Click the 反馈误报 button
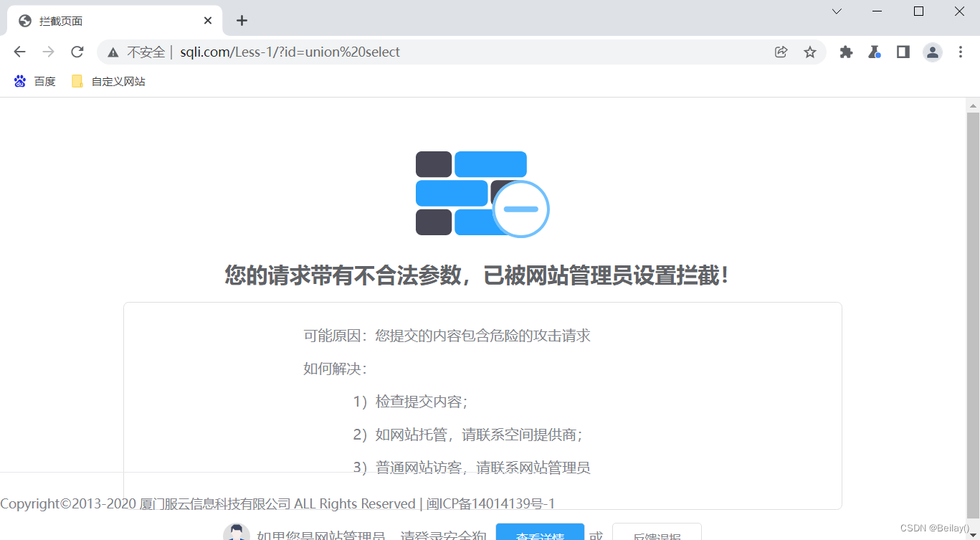The width and height of the screenshot is (980, 540). (x=656, y=535)
